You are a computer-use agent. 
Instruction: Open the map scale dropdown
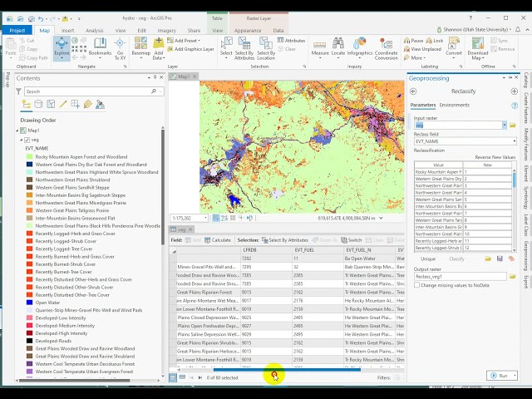pos(205,218)
